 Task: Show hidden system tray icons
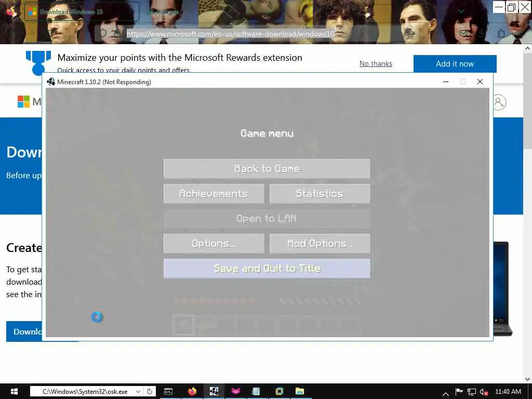coord(446,394)
